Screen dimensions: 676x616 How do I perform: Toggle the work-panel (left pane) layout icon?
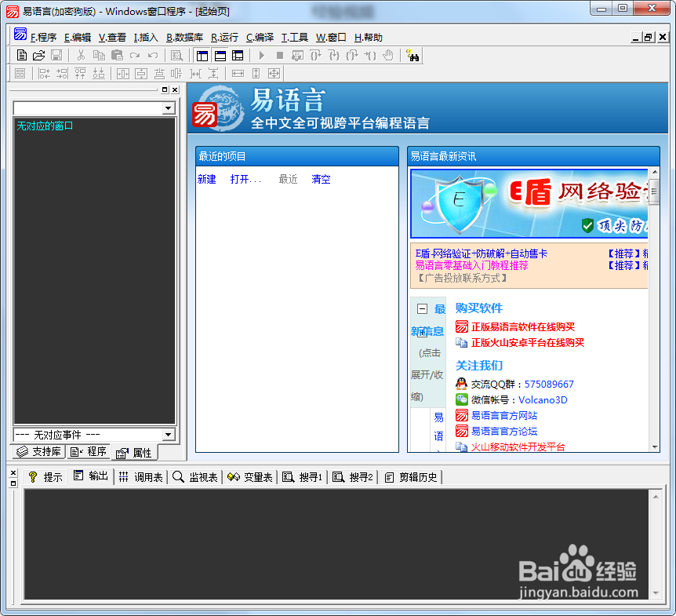pyautogui.click(x=202, y=55)
